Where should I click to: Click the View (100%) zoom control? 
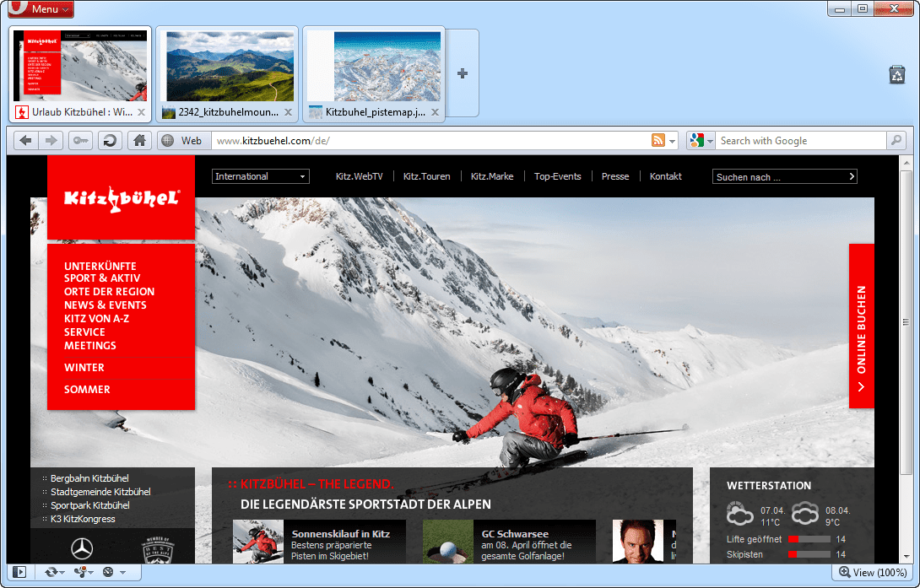click(871, 572)
